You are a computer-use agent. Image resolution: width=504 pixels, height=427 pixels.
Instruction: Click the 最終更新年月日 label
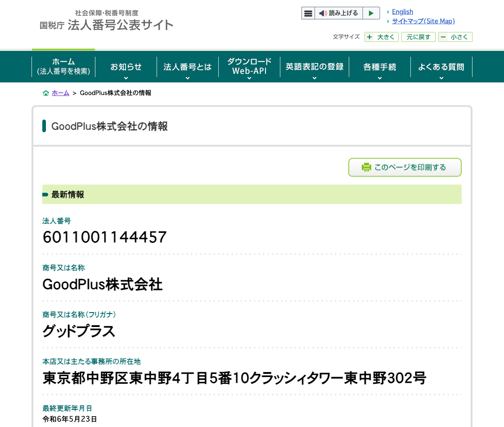click(67, 409)
